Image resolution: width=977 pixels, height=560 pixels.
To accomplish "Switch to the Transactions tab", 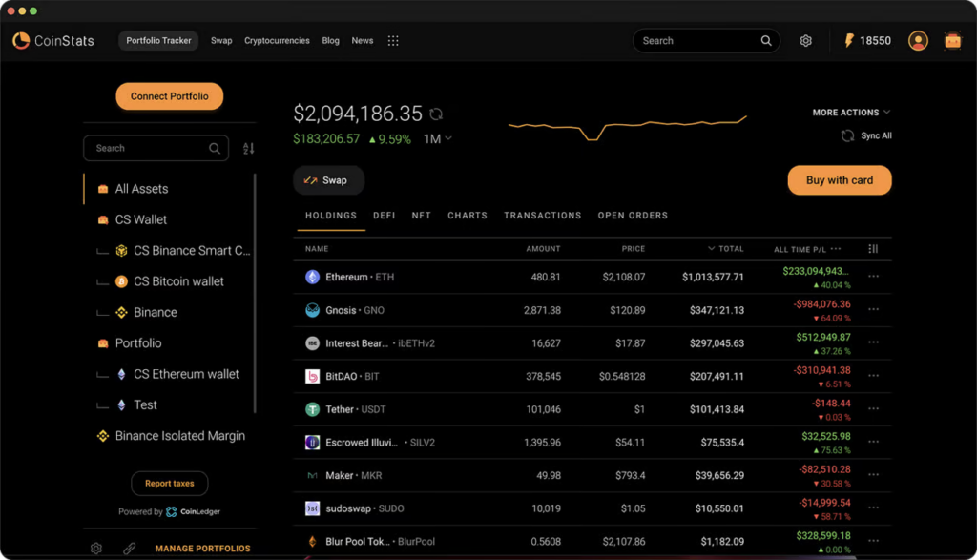I will click(x=542, y=216).
